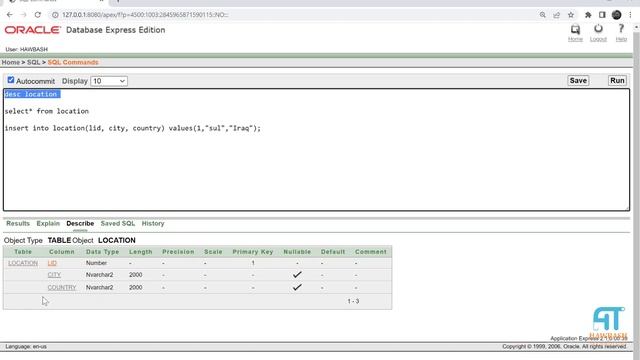Click the Length column header
The height and width of the screenshot is (360, 640).
(x=140, y=252)
